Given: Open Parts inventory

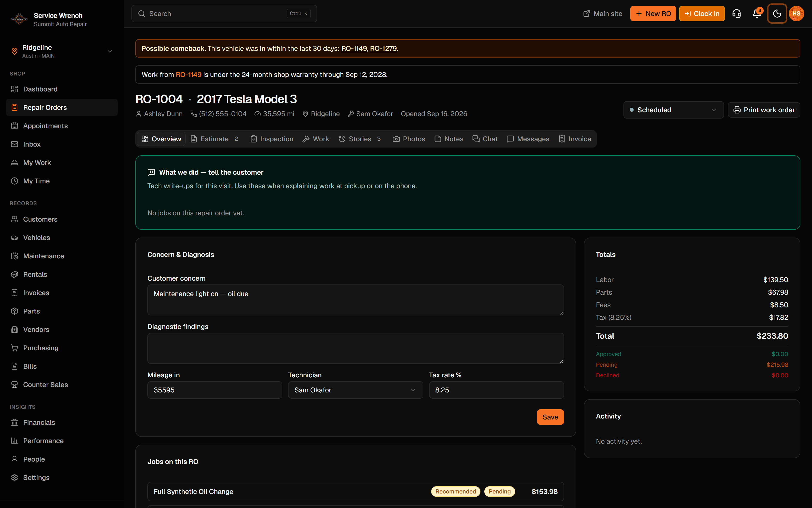Looking at the screenshot, I should (x=62, y=311).
